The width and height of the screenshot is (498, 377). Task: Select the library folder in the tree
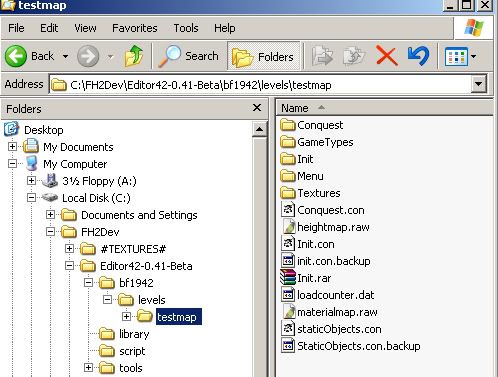[134, 334]
